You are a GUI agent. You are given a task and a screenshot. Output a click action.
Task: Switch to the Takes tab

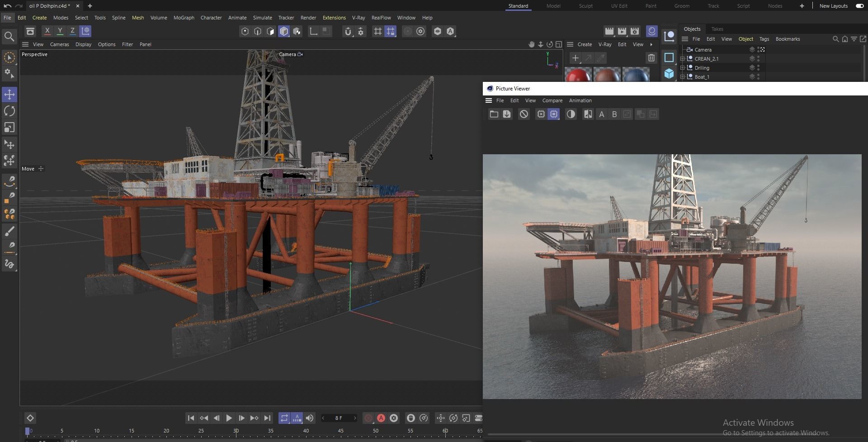(717, 29)
